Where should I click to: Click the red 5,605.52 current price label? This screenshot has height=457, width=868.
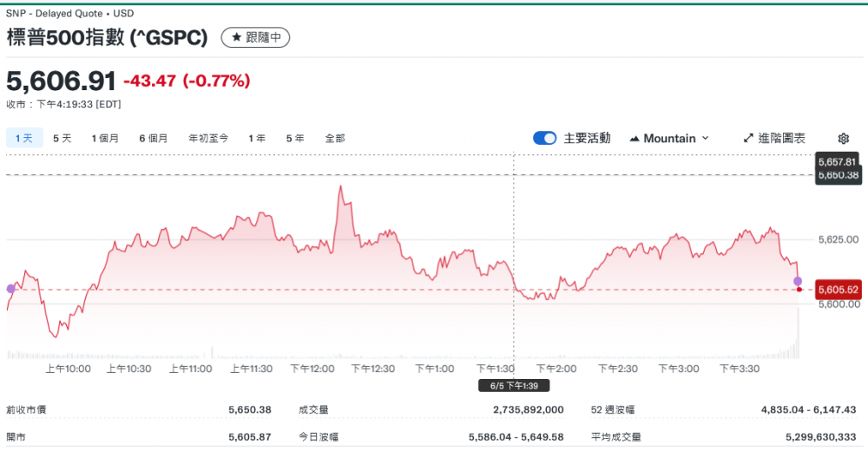tap(838, 290)
